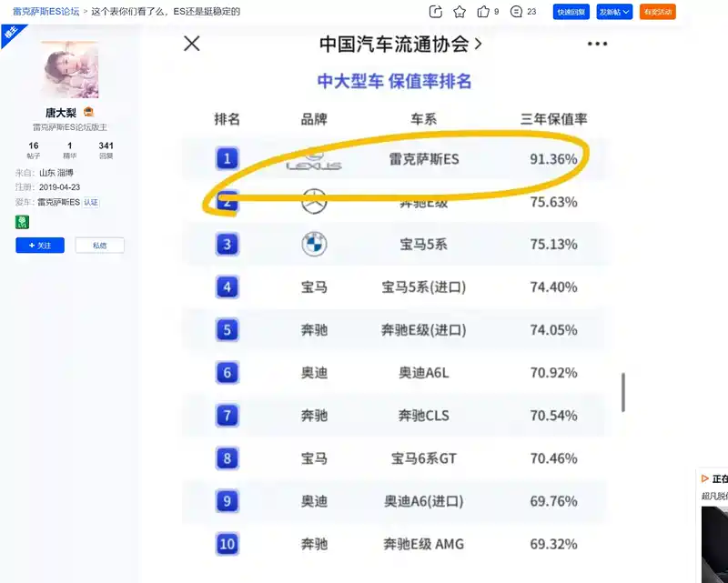Screen dimensions: 728x583
Task: Like the post with thumbs-up icon
Action: (483, 12)
